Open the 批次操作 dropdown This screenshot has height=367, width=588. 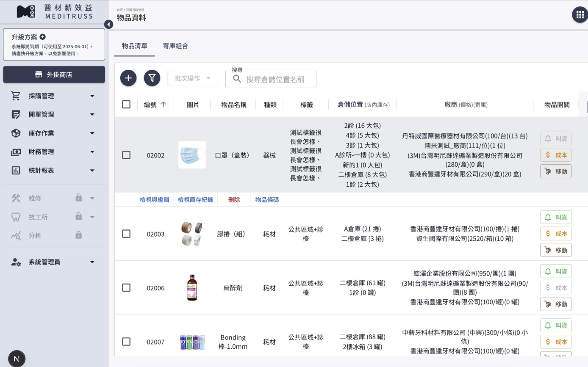pyautogui.click(x=193, y=78)
